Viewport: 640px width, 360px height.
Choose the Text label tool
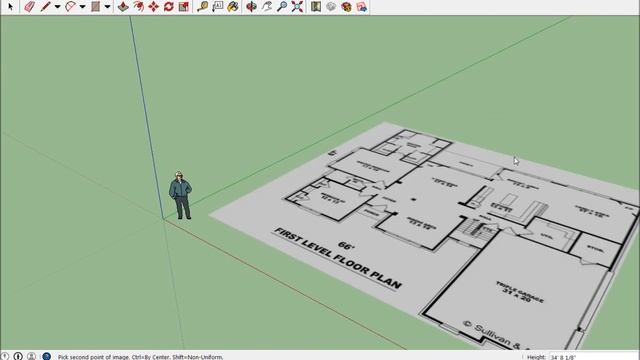tap(218, 7)
